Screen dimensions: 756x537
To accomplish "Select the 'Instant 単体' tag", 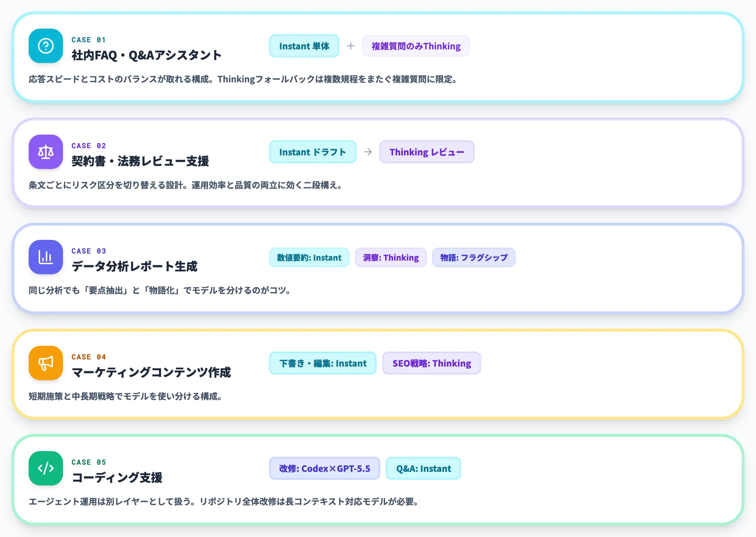I will [x=304, y=46].
